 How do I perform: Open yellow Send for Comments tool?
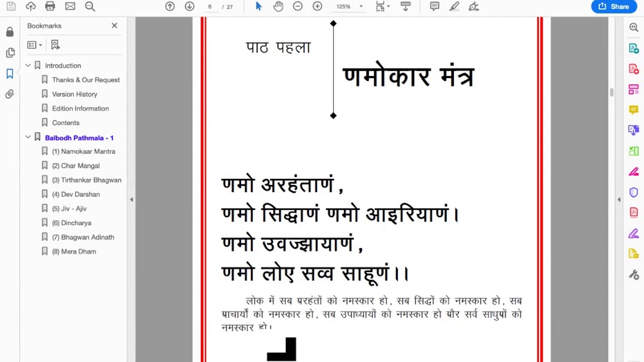click(633, 254)
